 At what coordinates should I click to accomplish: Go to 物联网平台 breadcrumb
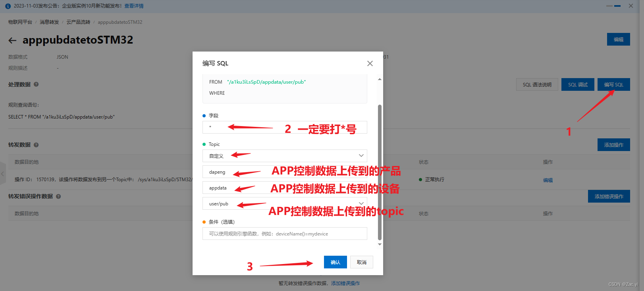20,22
